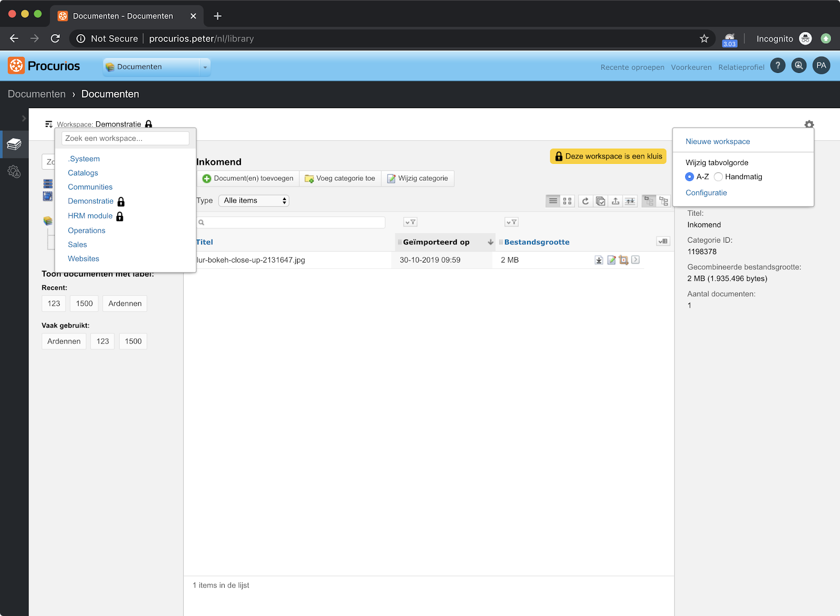The image size is (840, 616).
Task: Go back in the browser
Action: point(14,38)
